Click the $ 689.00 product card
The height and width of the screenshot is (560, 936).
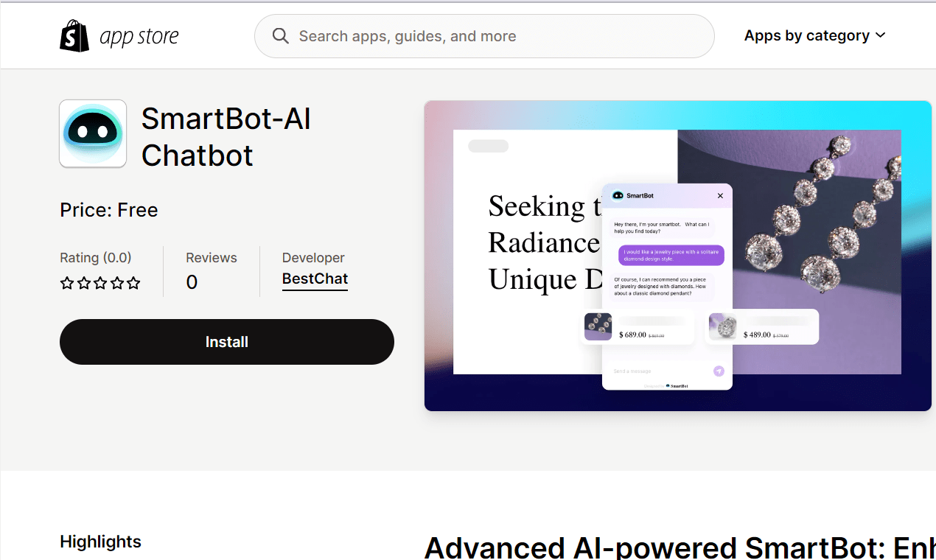pyautogui.click(x=638, y=327)
